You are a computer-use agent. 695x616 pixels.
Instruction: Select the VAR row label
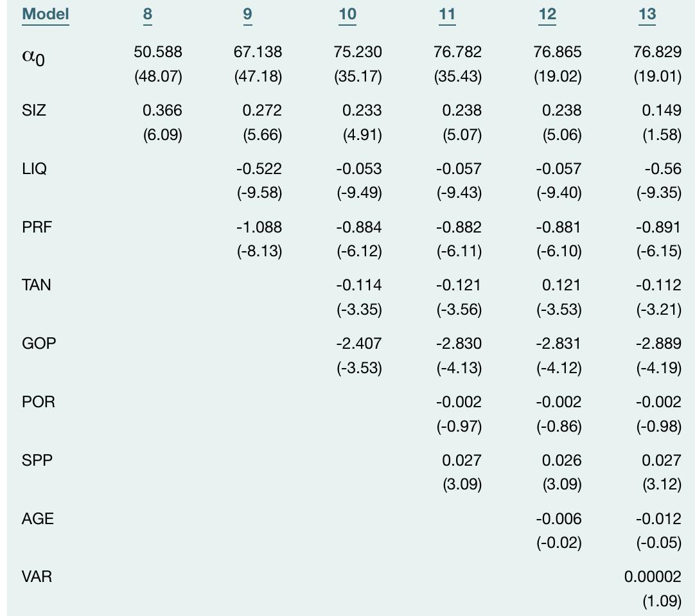(37, 577)
